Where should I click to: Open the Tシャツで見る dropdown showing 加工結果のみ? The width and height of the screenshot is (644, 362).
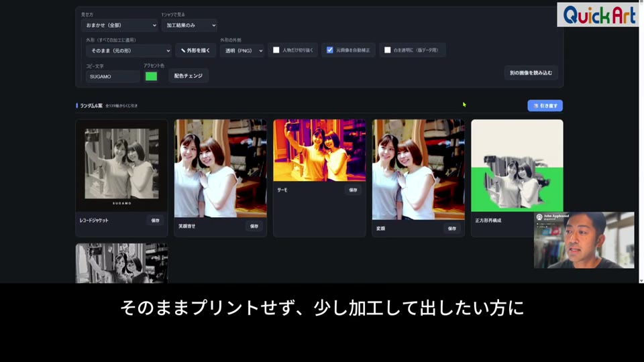pos(189,25)
